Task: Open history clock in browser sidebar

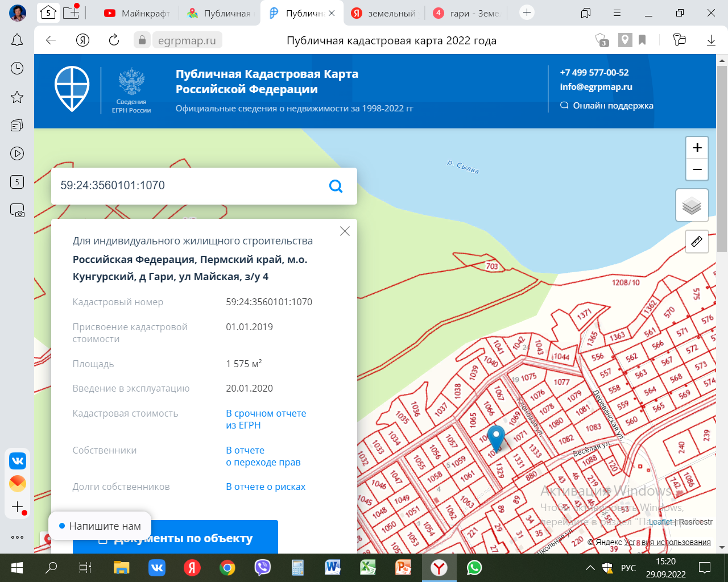Action: tap(17, 68)
